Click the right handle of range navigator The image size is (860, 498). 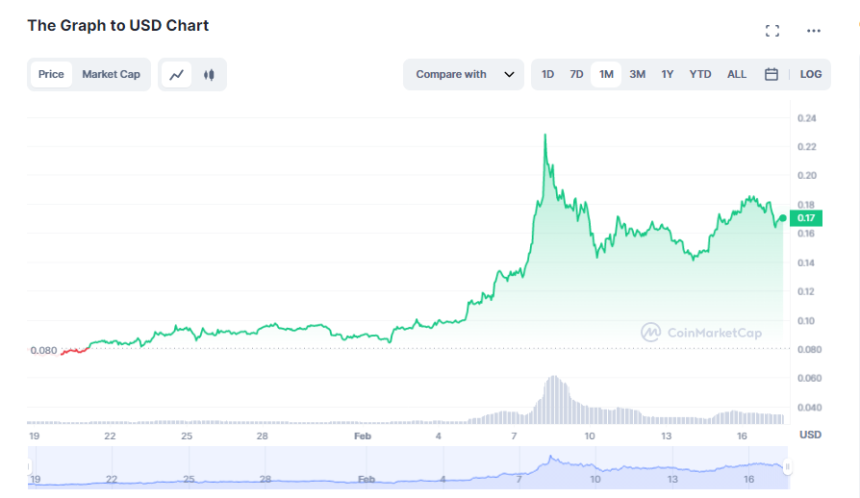click(x=787, y=467)
